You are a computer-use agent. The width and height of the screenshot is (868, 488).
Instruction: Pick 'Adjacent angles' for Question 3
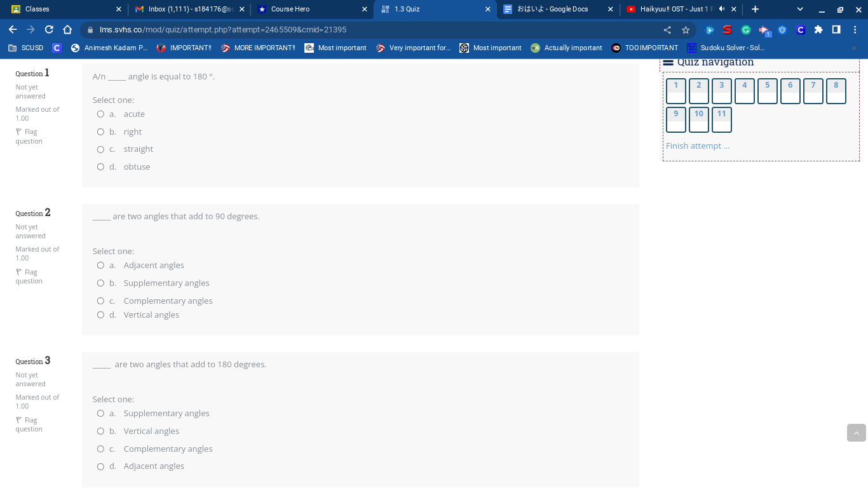100,466
